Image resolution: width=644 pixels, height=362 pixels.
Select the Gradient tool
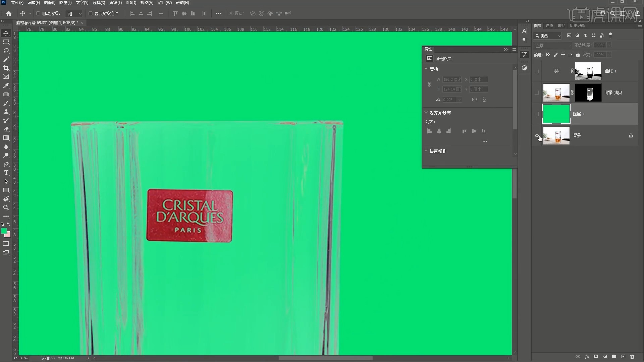(x=6, y=138)
